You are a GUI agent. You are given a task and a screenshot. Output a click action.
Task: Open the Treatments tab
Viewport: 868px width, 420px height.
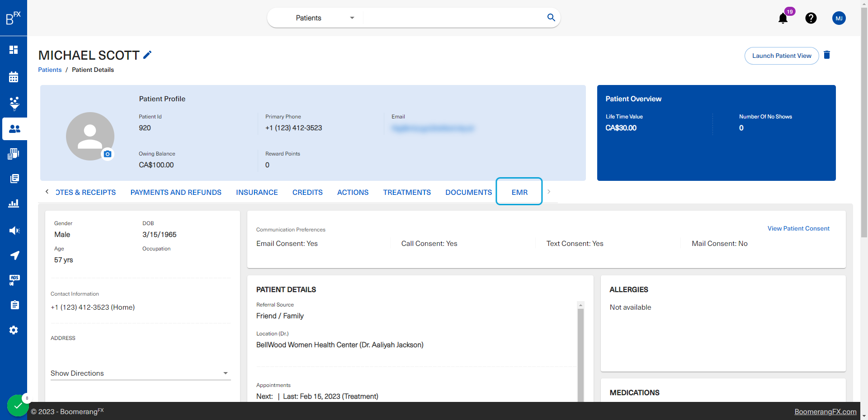[x=407, y=192]
